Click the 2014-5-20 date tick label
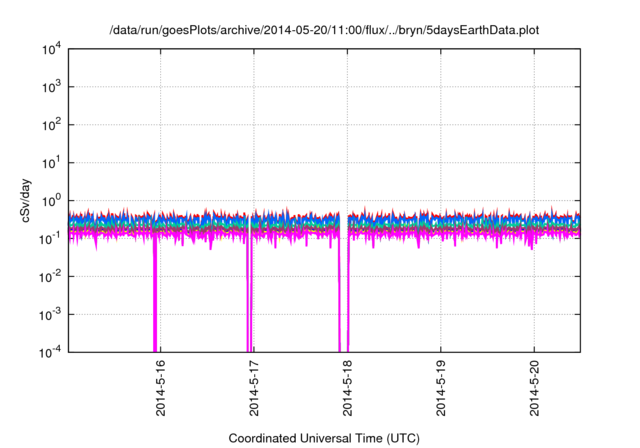The width and height of the screenshot is (640, 448). 534,388
